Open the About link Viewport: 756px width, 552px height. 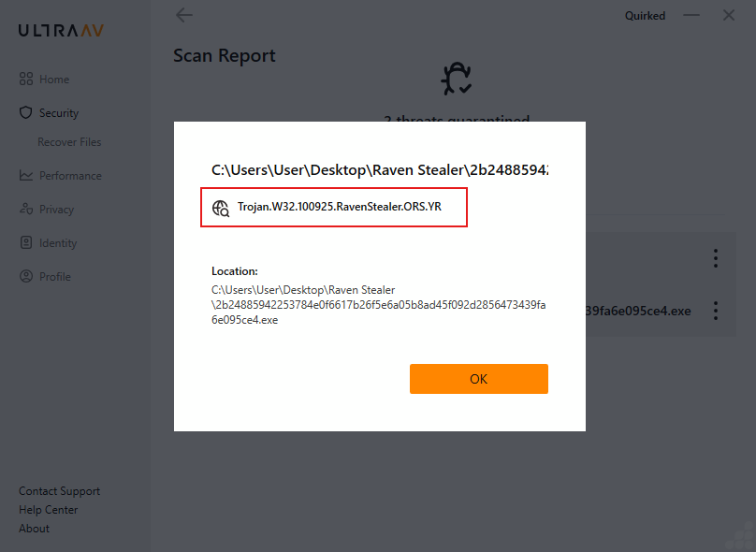(x=35, y=529)
